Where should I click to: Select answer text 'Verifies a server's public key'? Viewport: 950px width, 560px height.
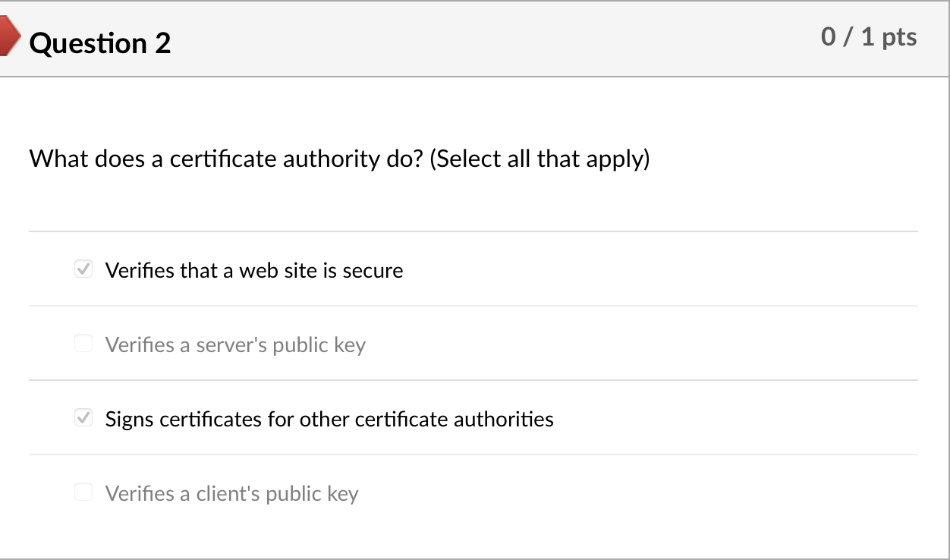(235, 344)
